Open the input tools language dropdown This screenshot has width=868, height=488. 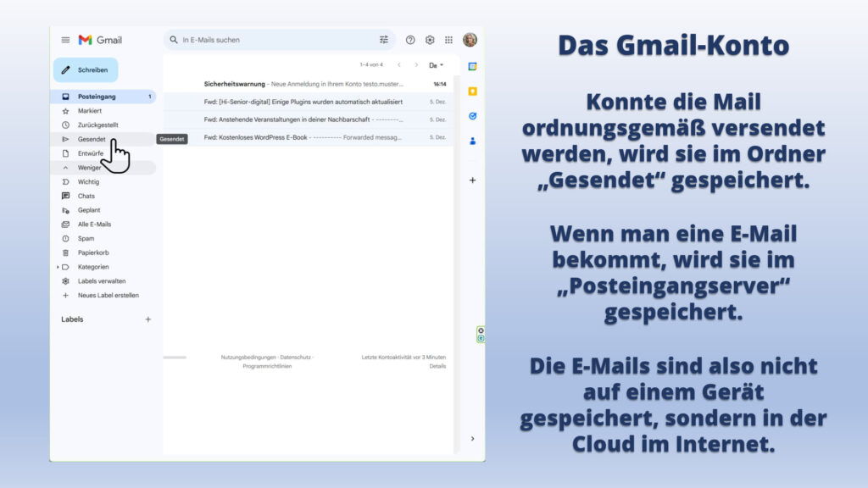[x=436, y=65]
